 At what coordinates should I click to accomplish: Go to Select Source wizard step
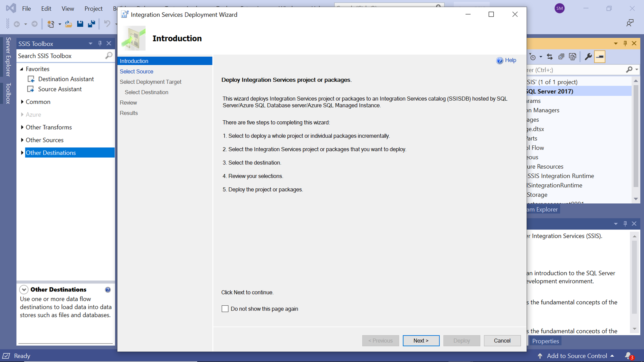pos(136,71)
